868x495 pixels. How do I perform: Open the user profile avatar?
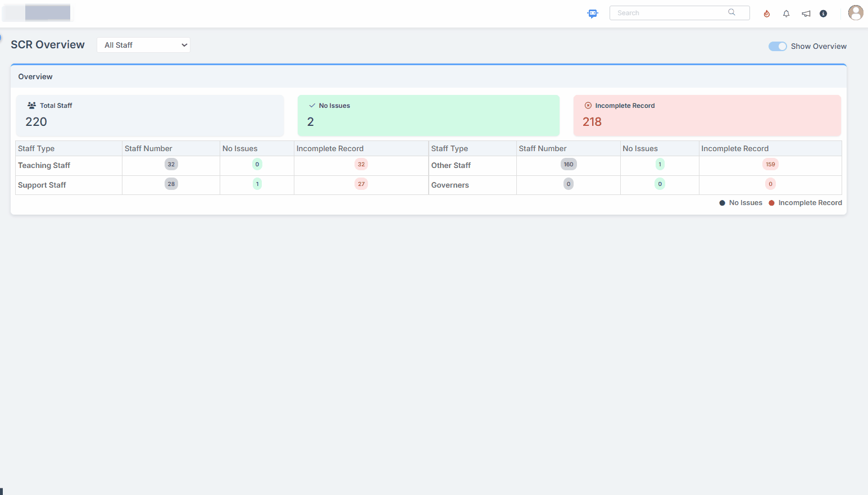855,13
